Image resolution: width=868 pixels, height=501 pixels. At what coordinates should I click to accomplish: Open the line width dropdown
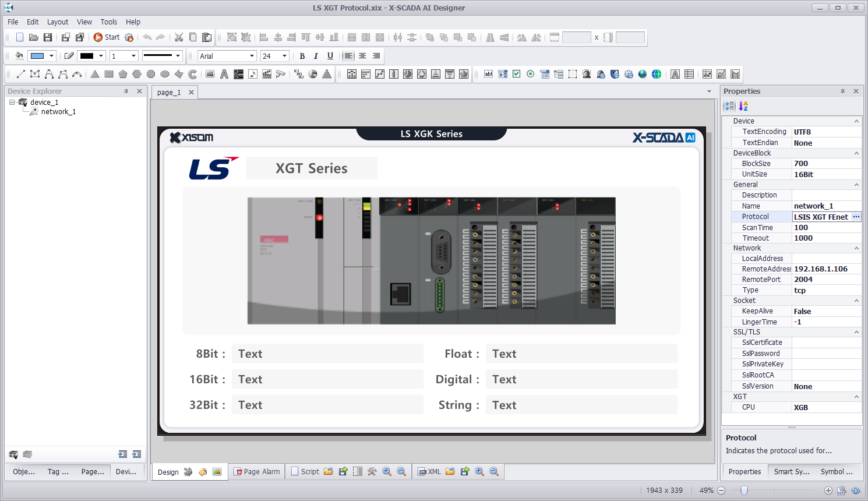(x=133, y=56)
